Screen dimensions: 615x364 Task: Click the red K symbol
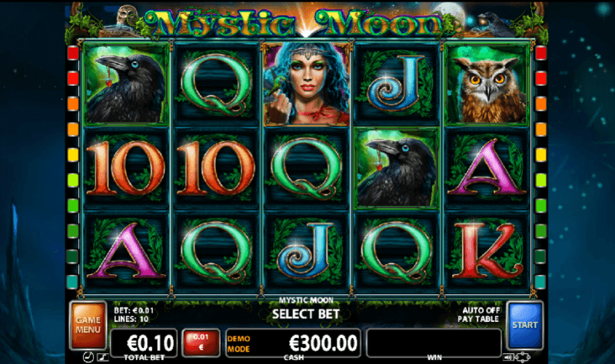(487, 251)
